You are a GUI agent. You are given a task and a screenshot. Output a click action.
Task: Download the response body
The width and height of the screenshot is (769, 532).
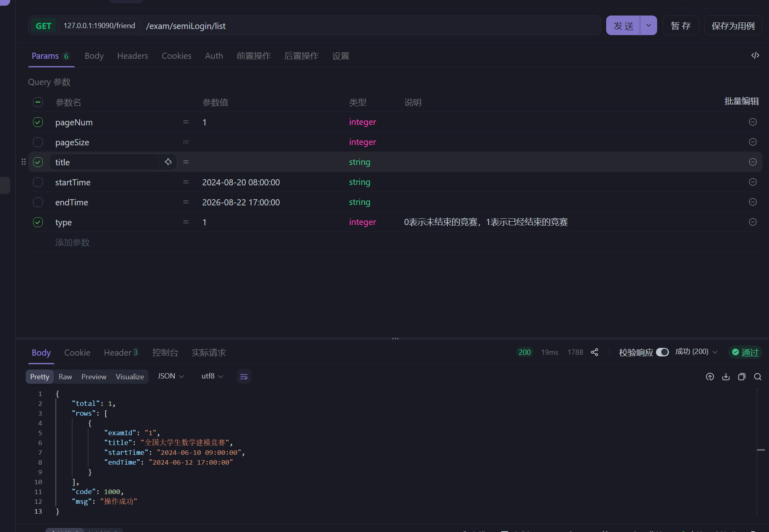726,377
